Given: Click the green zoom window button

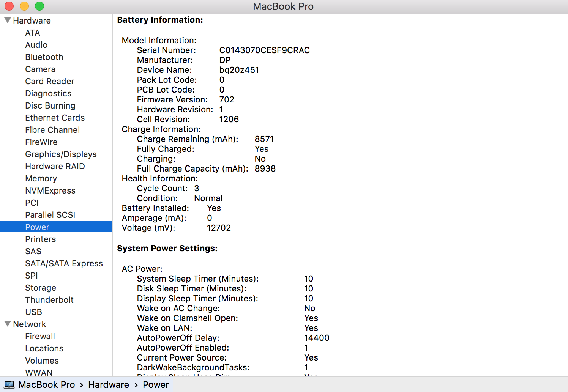Looking at the screenshot, I should (x=39, y=6).
